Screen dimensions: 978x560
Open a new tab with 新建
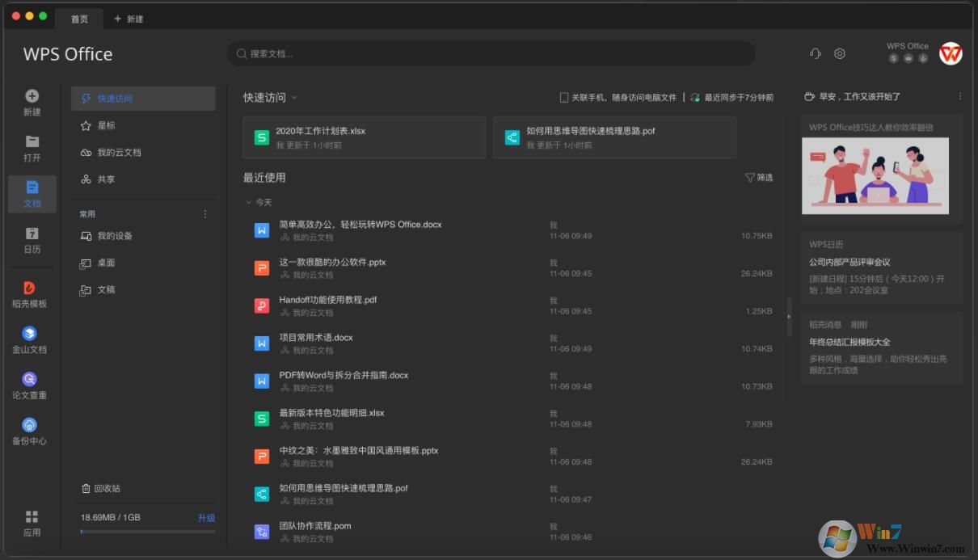[x=129, y=19]
